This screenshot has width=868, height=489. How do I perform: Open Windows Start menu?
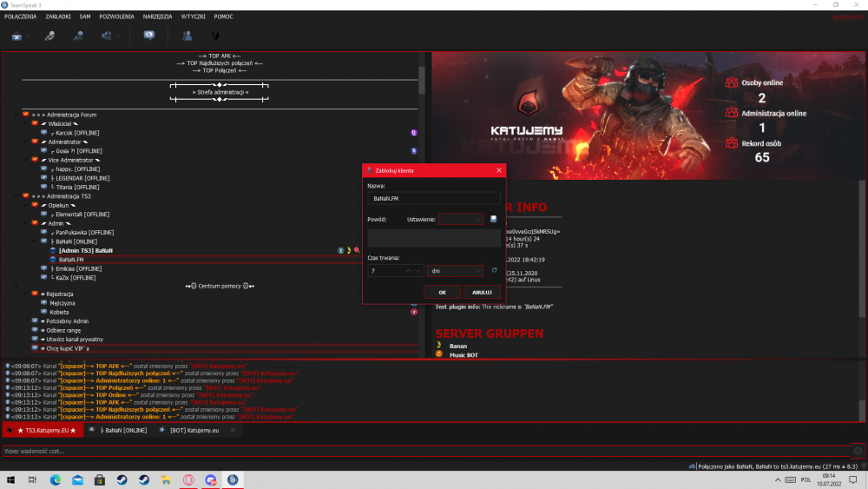(10, 479)
